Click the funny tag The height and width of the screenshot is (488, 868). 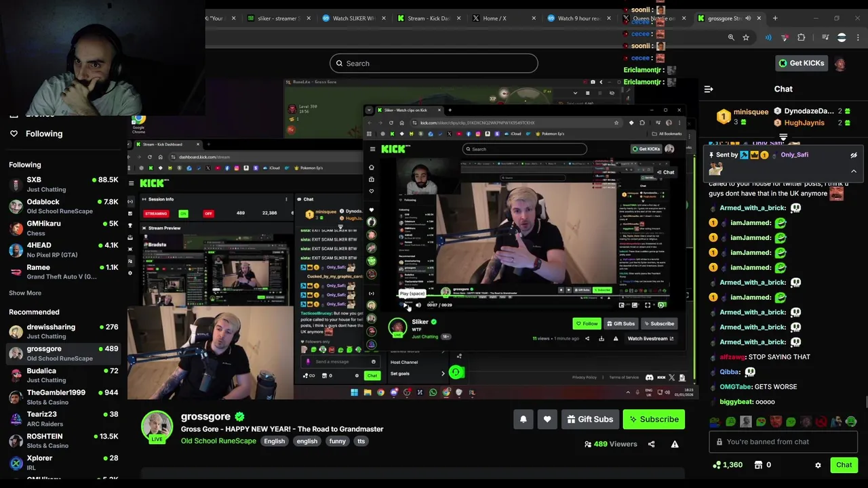(x=337, y=441)
